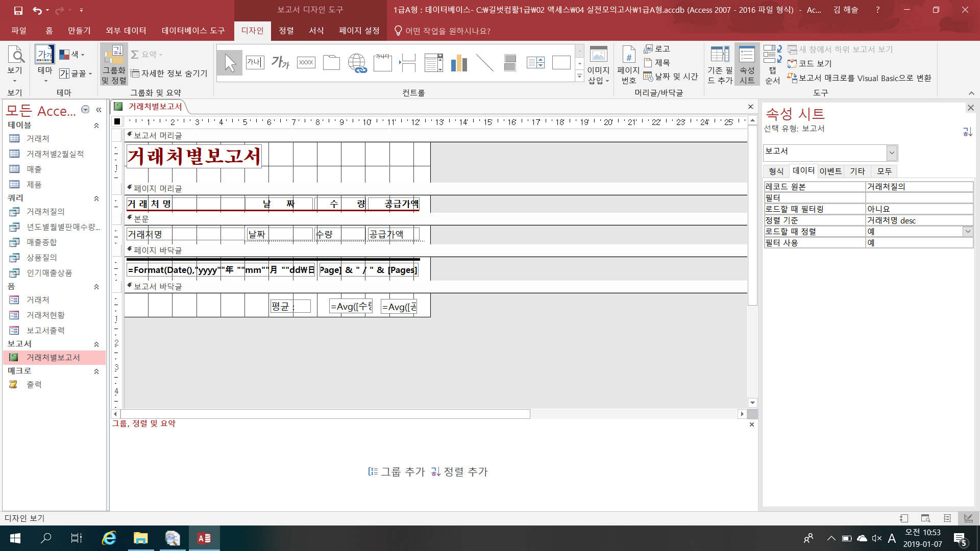Viewport: 980px width, 551px height.
Task: Click the 정렬 기준 property field
Action: pos(918,220)
